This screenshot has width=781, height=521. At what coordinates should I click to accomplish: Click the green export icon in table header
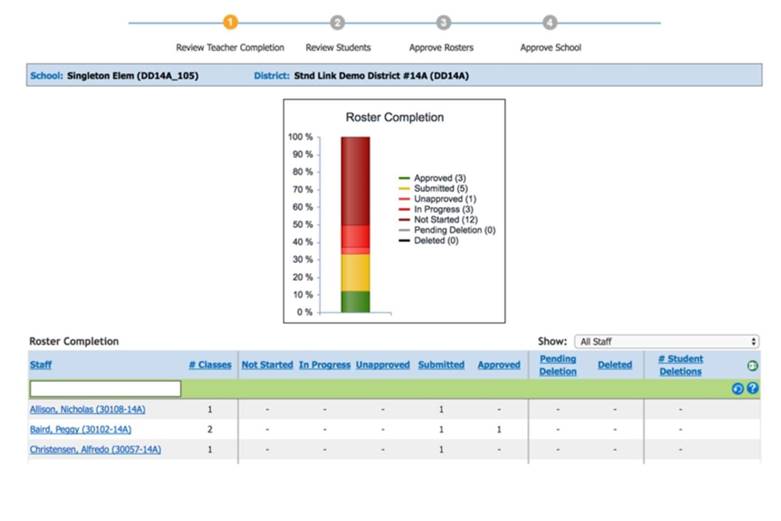(752, 366)
